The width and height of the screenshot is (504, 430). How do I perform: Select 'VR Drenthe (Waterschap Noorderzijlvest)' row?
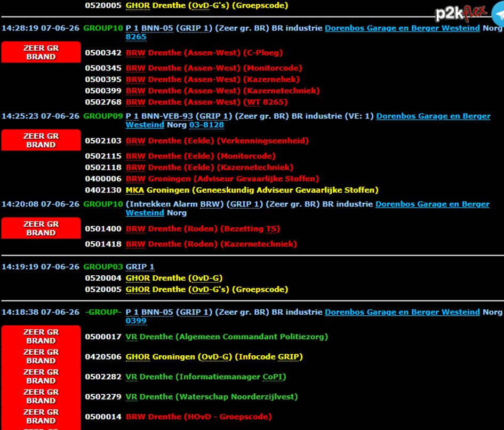(x=212, y=396)
